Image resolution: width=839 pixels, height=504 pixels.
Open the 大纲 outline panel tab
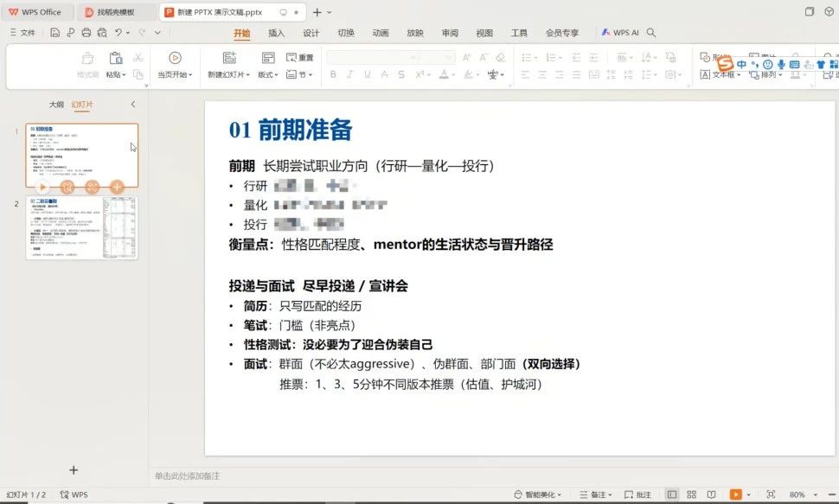pos(56,105)
